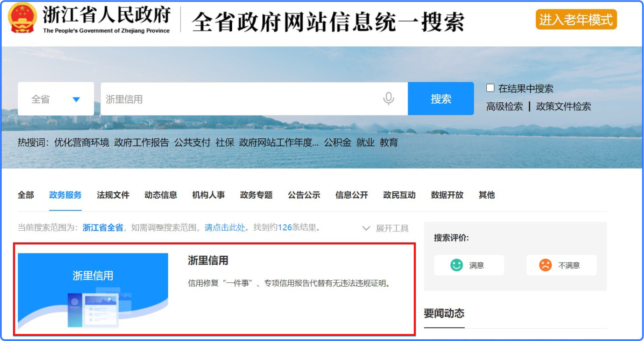The image size is (644, 341).
Task: Open 高级检索 advanced search link
Action: point(504,106)
